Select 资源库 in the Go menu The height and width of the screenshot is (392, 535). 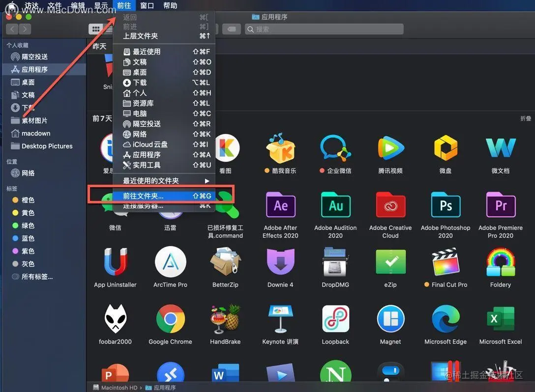point(164,103)
